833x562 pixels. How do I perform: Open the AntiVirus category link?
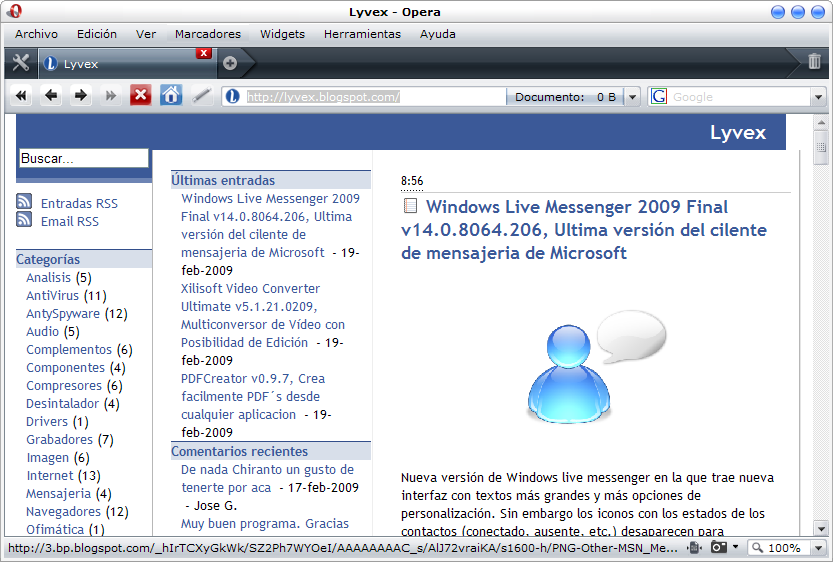52,296
